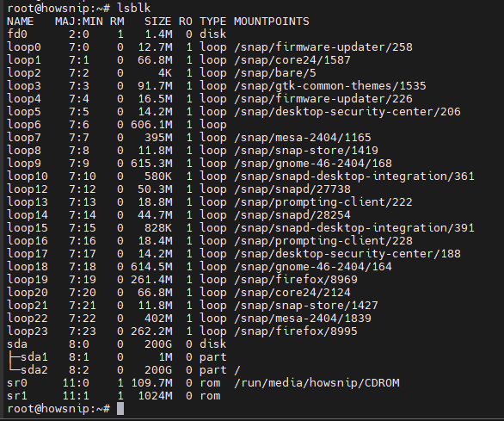Click the 4K size of loop2
This screenshot has width=504, height=421.
click(x=164, y=73)
